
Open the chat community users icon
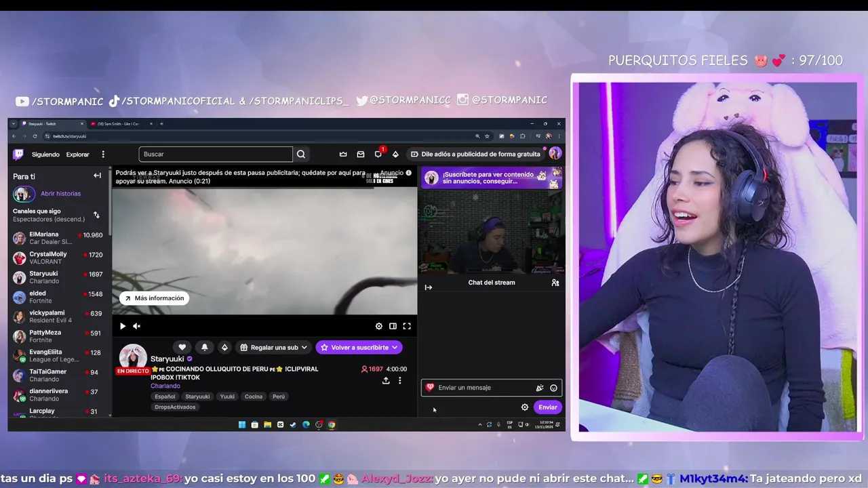555,283
